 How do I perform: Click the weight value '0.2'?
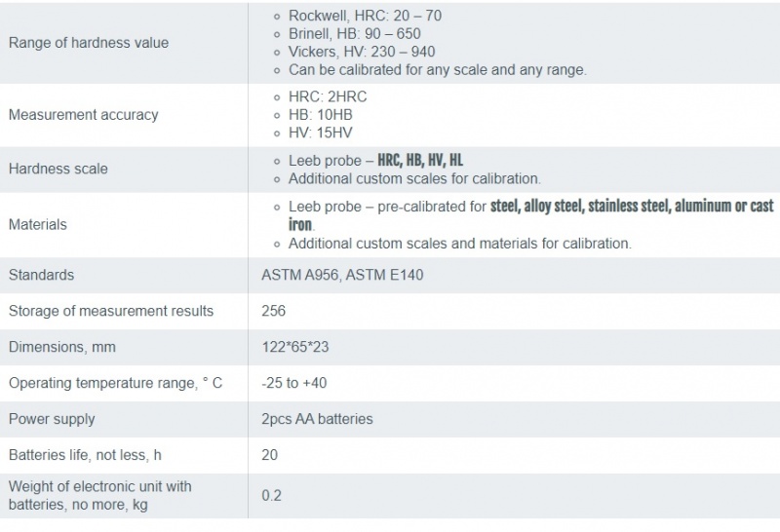[x=271, y=495]
